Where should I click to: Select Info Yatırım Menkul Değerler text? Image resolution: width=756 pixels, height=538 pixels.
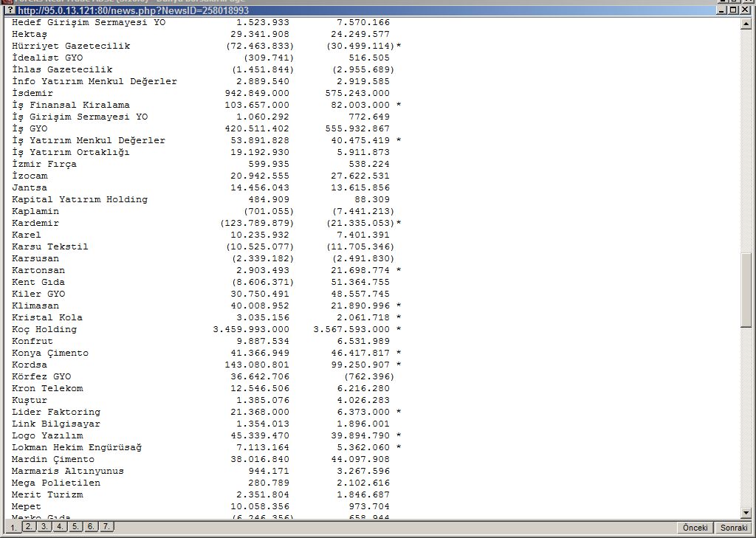(x=94, y=81)
